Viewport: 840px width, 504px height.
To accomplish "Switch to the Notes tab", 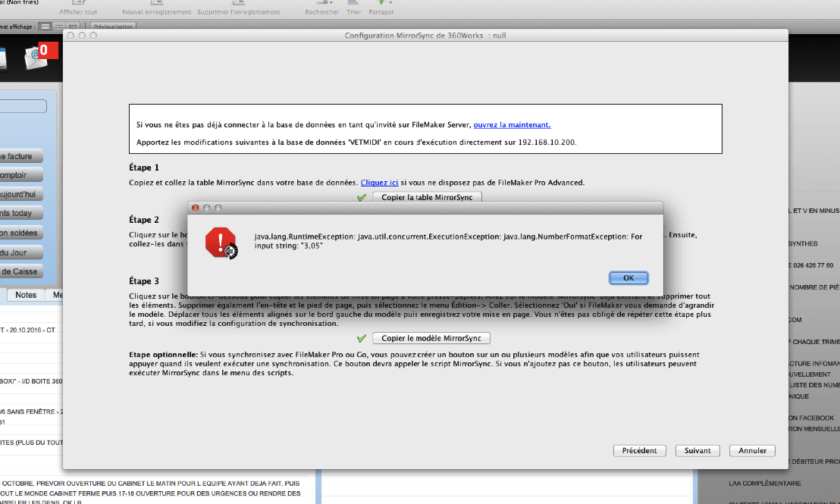I will 26,295.
